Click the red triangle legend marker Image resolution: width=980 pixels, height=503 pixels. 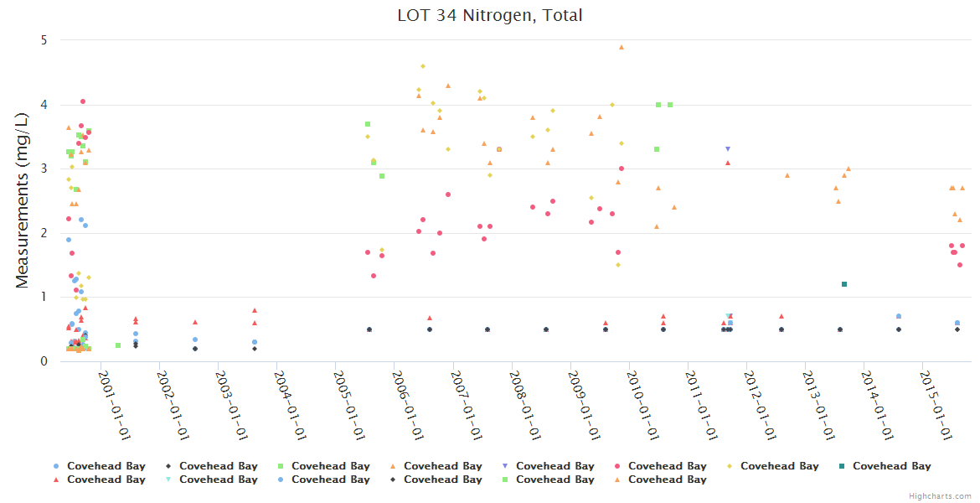[56, 480]
